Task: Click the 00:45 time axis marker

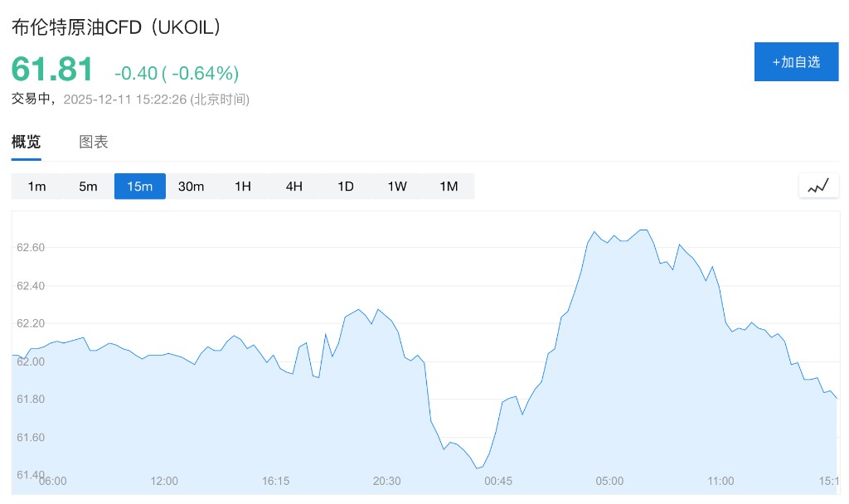Action: 498,481
